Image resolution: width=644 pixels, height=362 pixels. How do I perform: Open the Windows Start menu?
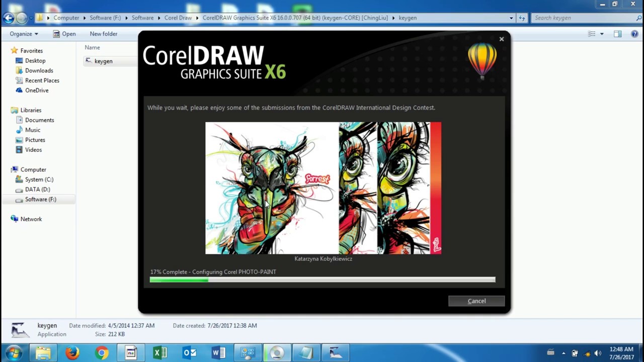click(x=14, y=353)
